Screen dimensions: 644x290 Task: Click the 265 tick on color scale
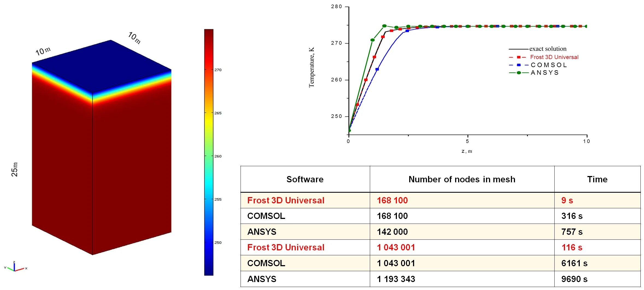218,113
